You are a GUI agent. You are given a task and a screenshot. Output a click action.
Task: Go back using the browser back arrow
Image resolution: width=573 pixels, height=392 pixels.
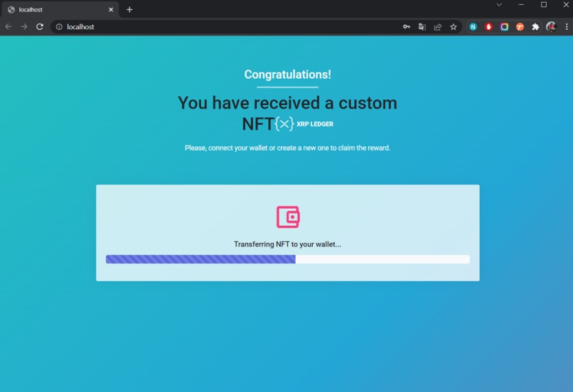9,27
